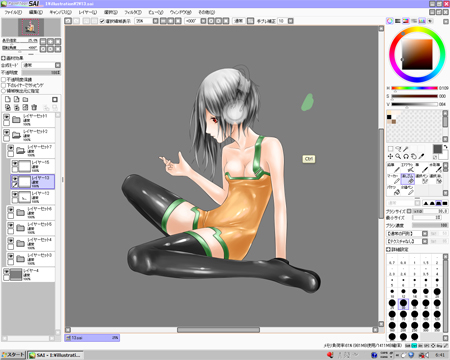The height and width of the screenshot is (360, 450).
Task: Click the Start button on the taskbar
Action: click(x=13, y=355)
